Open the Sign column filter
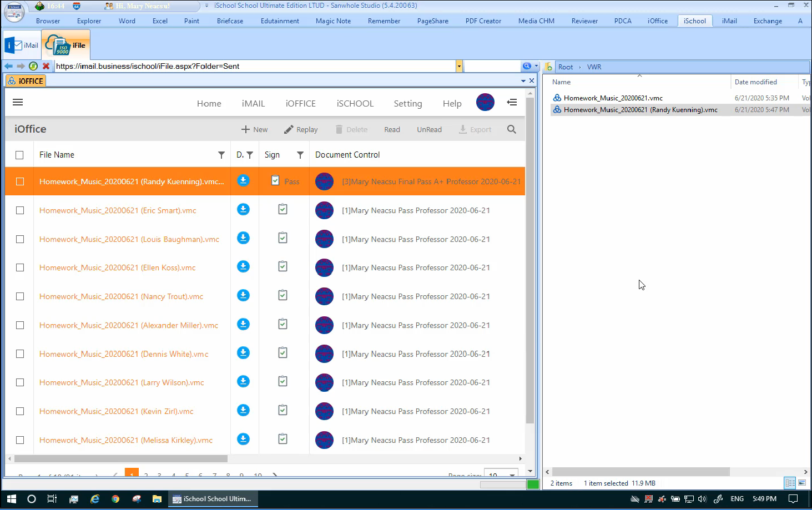 click(x=300, y=155)
